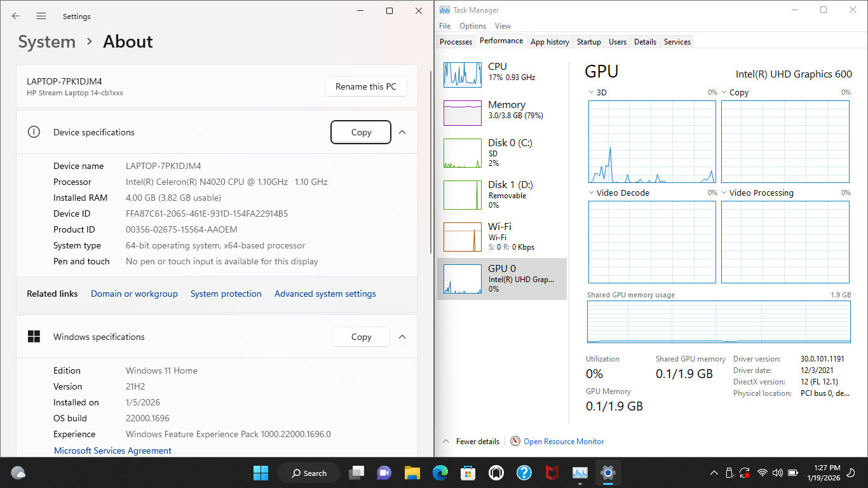This screenshot has height=488, width=868.
Task: Open Microsoft Edge from the taskbar
Action: (440, 473)
